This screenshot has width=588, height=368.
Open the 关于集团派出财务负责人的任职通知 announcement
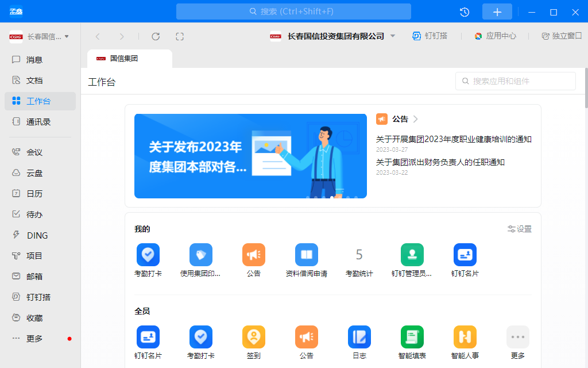click(x=440, y=162)
